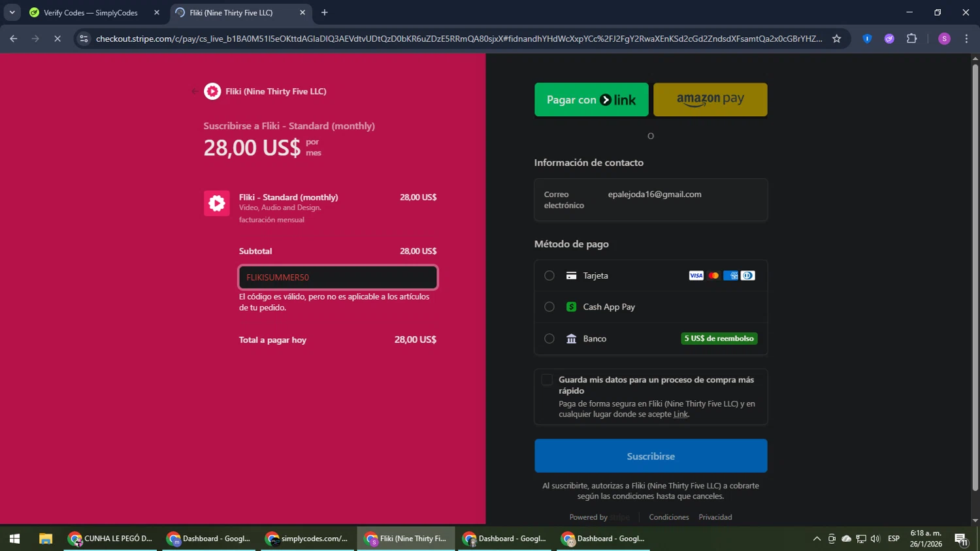Click the bank building icon beside Banco
Image resolution: width=980 pixels, height=551 pixels.
(x=571, y=339)
